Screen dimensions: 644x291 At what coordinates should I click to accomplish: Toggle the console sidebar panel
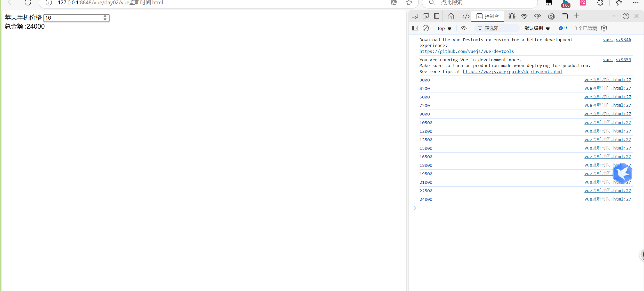(415, 28)
